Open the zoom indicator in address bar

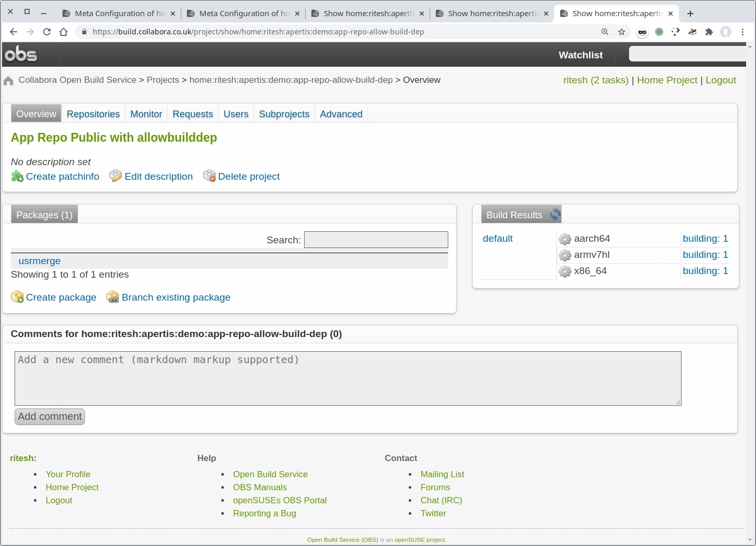pyautogui.click(x=605, y=32)
